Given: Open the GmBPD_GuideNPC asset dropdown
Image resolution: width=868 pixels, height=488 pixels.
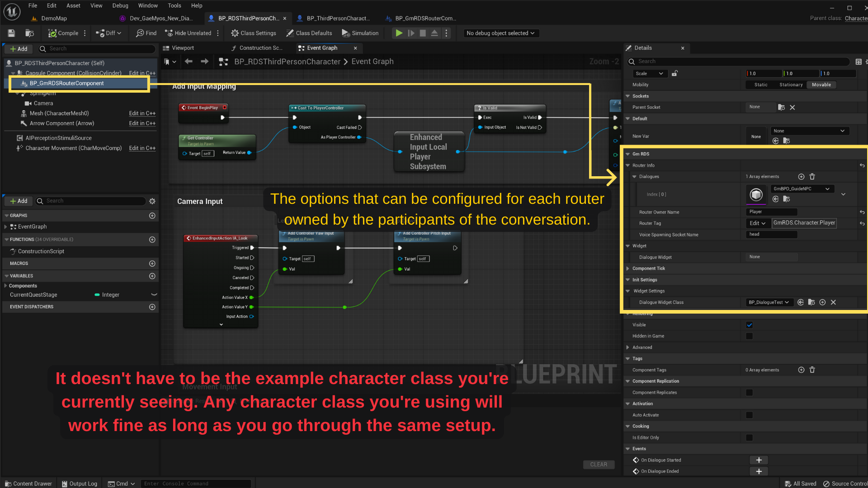Looking at the screenshot, I should 802,189.
